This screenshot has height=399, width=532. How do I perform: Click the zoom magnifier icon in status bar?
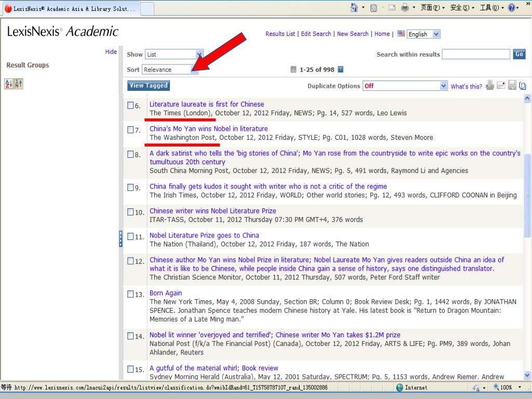(496, 387)
